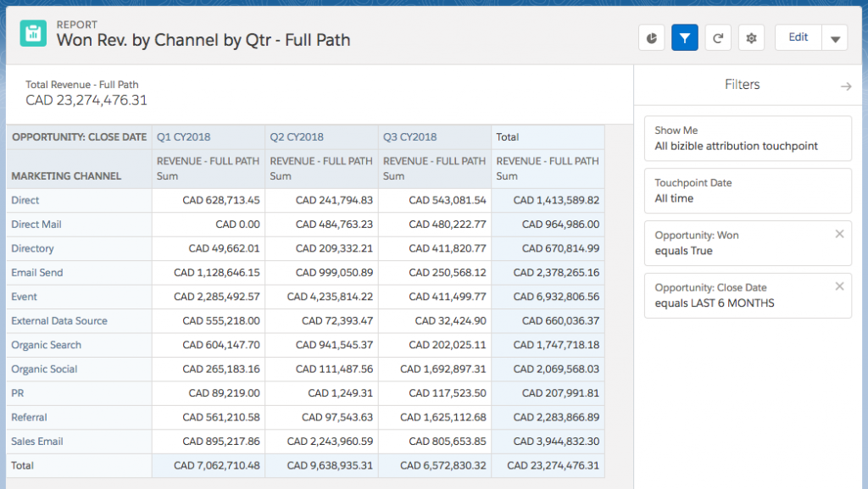
Task: Select the Q3 CY2018 column header
Action: tap(410, 137)
